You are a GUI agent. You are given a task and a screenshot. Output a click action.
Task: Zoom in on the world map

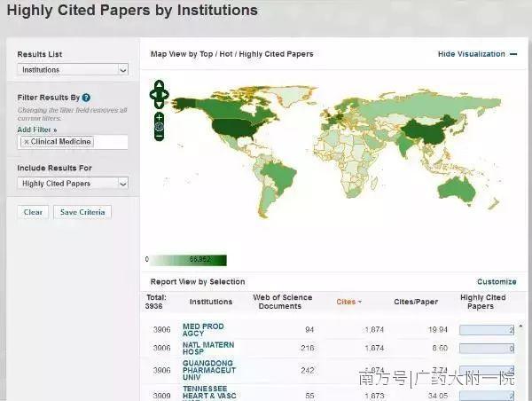[x=159, y=116]
